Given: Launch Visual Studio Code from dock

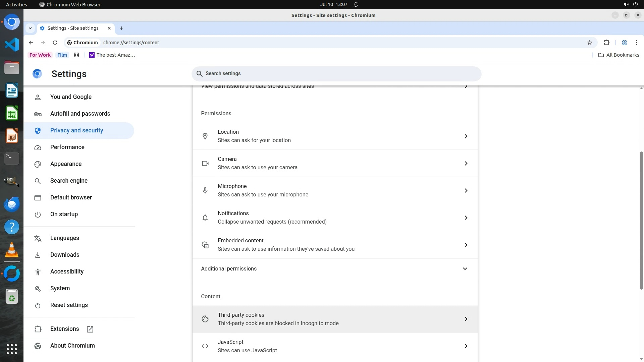Looking at the screenshot, I should 12,45.
